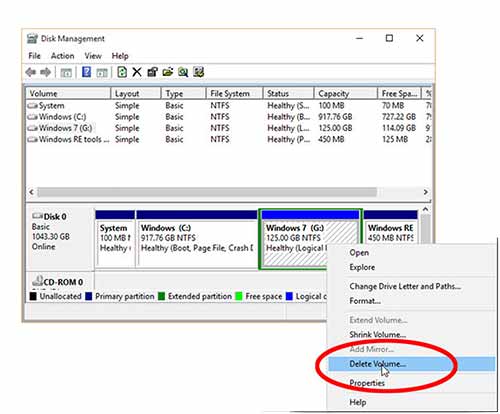Click the blue Help question-mark toolbar icon
Image resolution: width=500 pixels, height=414 pixels.
pyautogui.click(x=86, y=72)
